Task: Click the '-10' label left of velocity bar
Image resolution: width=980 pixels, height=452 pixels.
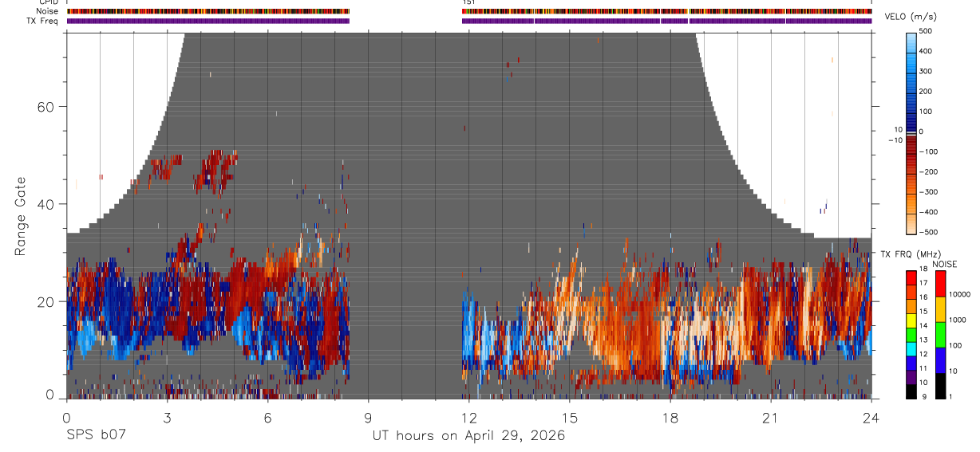Action: pos(895,140)
